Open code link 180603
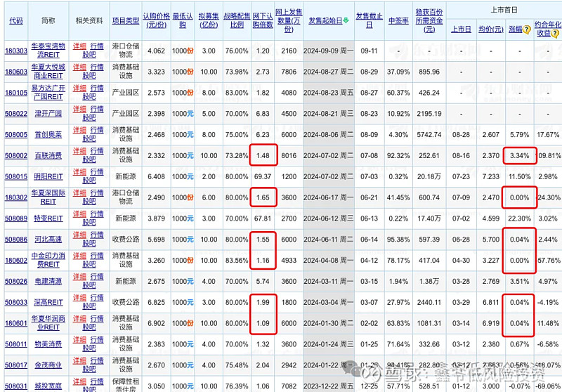562x392 pixels. point(16,72)
